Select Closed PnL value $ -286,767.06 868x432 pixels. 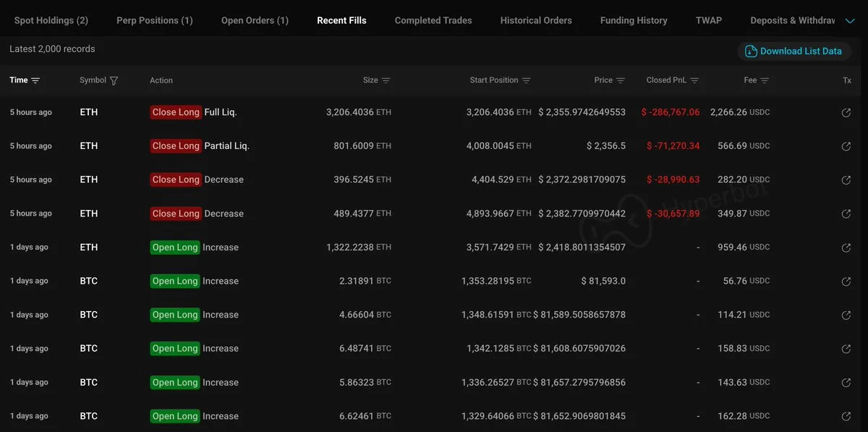pos(671,112)
